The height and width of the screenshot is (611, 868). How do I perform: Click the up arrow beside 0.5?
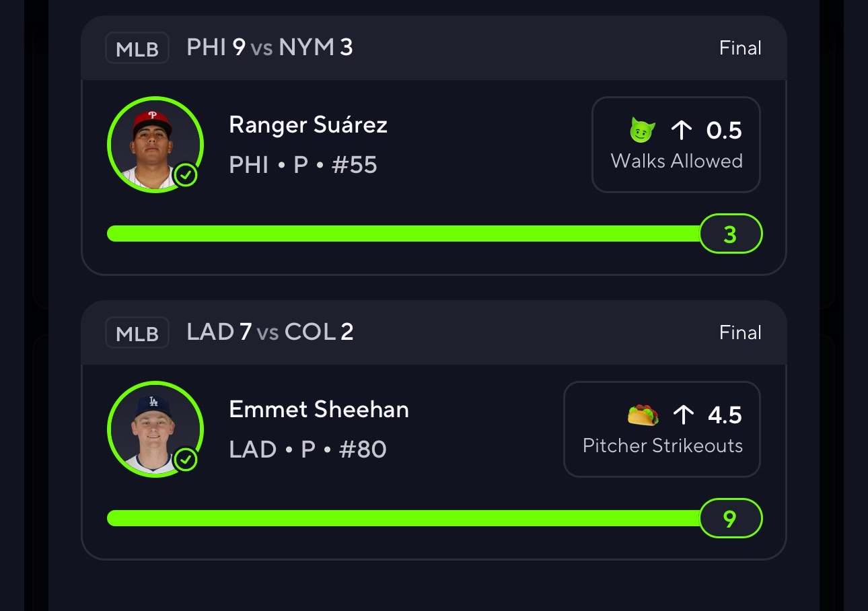(x=682, y=130)
